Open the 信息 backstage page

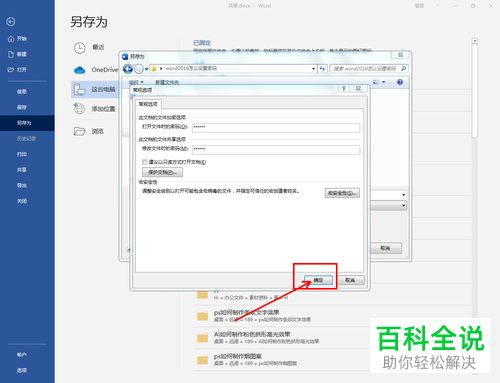(22, 91)
